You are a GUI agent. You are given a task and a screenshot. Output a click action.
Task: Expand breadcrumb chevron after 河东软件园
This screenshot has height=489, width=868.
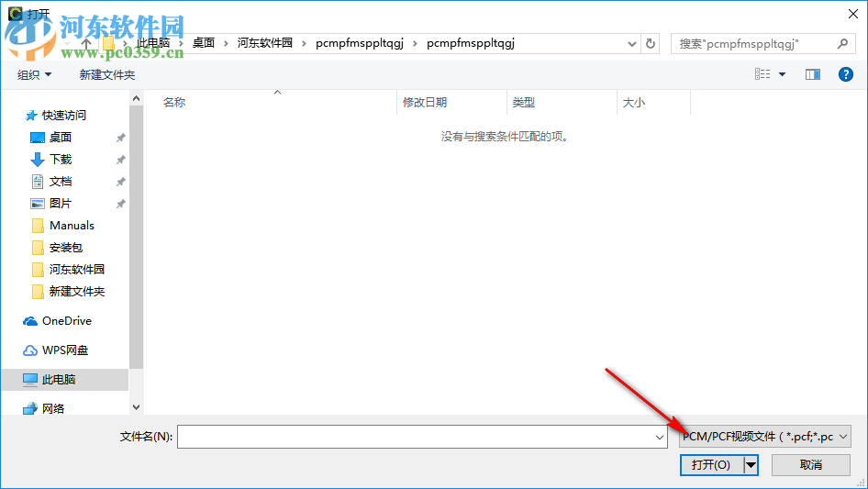pos(304,44)
